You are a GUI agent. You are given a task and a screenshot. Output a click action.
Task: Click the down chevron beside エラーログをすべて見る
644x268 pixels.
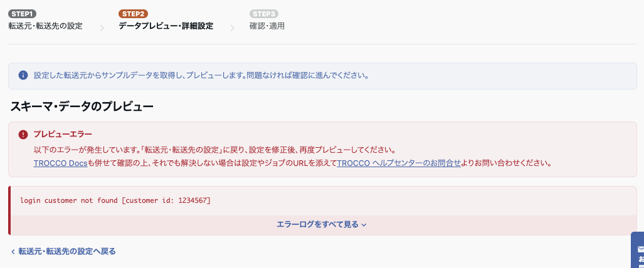[364, 225]
